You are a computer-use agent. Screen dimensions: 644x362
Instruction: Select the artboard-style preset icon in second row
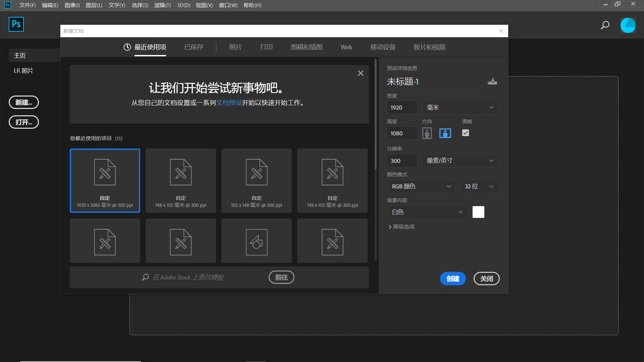click(x=257, y=242)
